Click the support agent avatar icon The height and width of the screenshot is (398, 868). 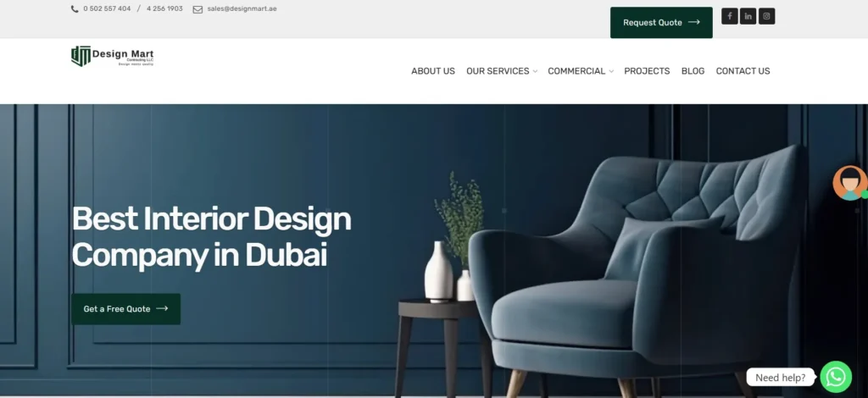pos(849,183)
